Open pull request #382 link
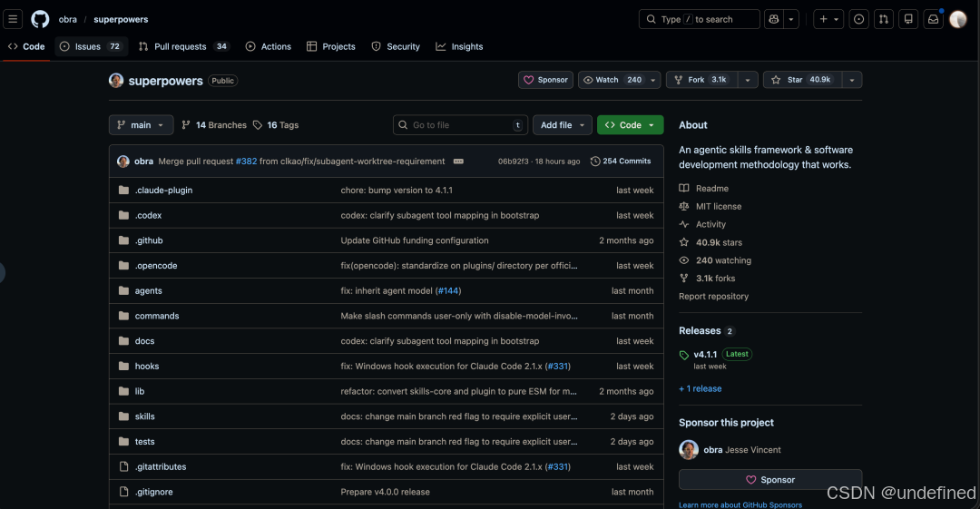980x509 pixels. click(246, 162)
